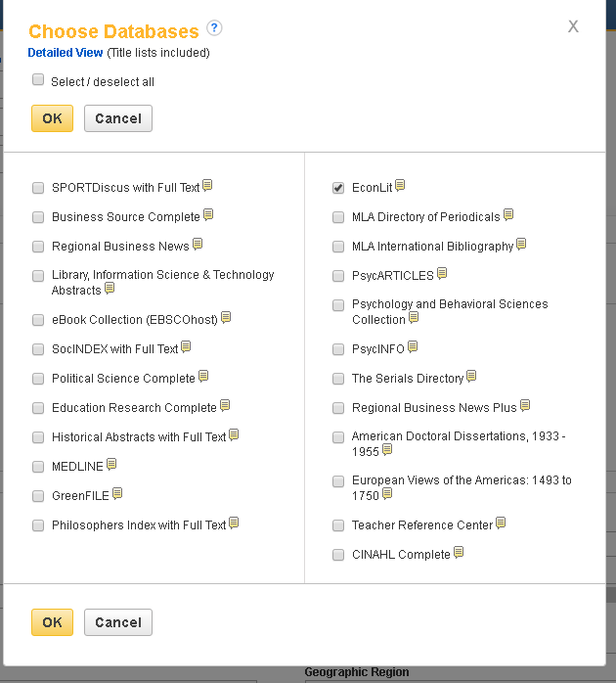The height and width of the screenshot is (683, 616).
Task: Click CINAHL Complete info note icon
Action: [x=459, y=552]
